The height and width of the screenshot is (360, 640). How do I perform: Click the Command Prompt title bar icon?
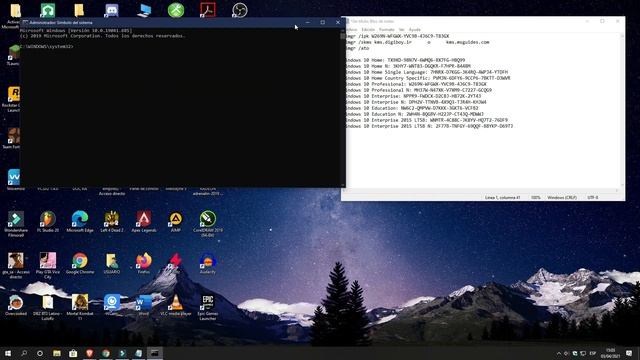[25, 22]
